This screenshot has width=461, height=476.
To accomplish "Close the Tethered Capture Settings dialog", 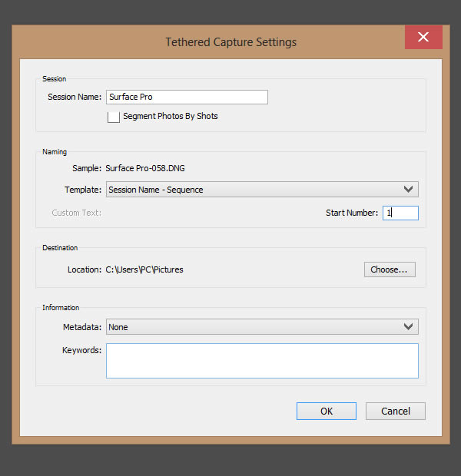I will point(423,37).
